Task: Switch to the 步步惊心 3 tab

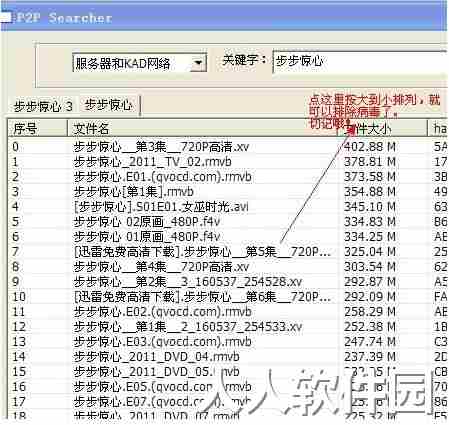Action: tap(43, 107)
